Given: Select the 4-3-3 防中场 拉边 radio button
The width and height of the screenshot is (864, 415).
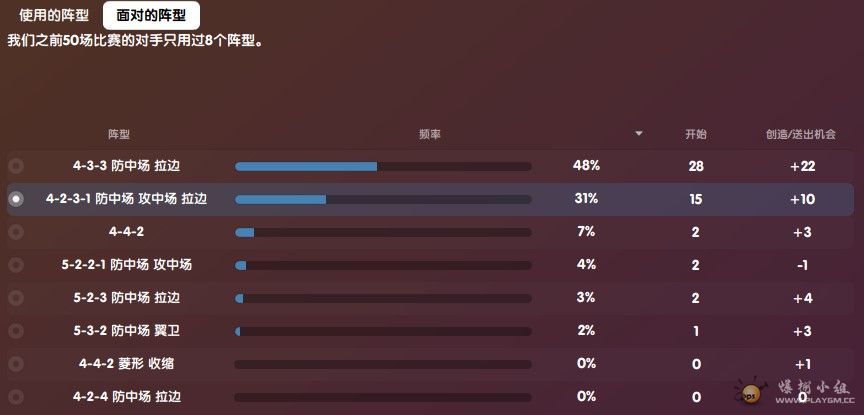Looking at the screenshot, I should [x=16, y=165].
